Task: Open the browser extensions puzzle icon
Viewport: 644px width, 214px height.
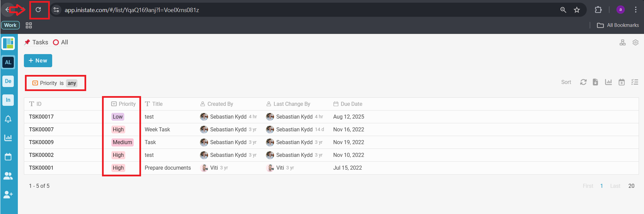Action: point(598,10)
